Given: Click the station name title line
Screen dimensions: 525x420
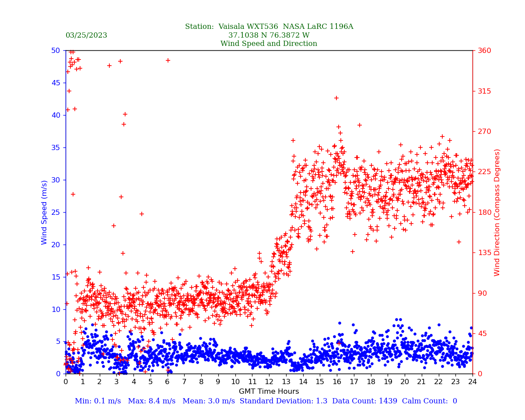Looking at the screenshot, I should [269, 27].
